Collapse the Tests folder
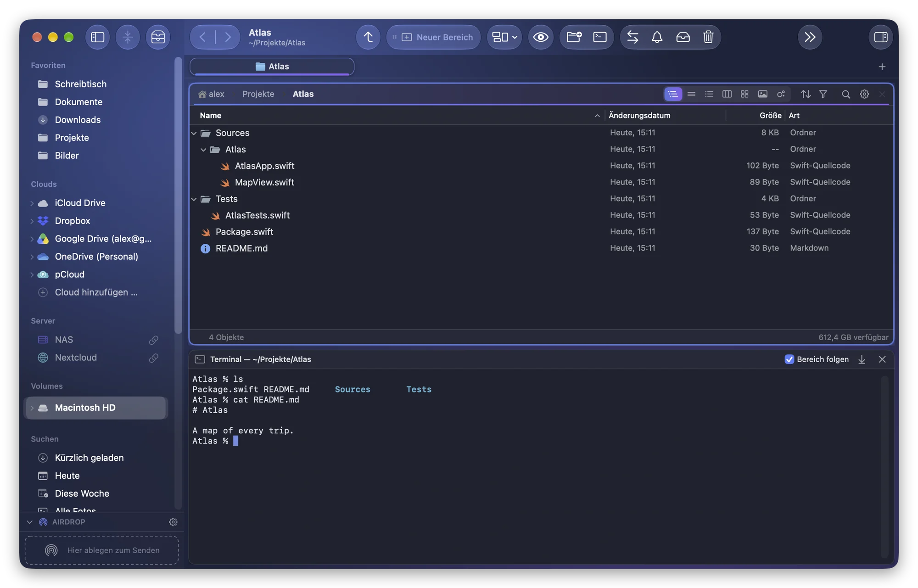Image resolution: width=918 pixels, height=588 pixels. point(194,199)
